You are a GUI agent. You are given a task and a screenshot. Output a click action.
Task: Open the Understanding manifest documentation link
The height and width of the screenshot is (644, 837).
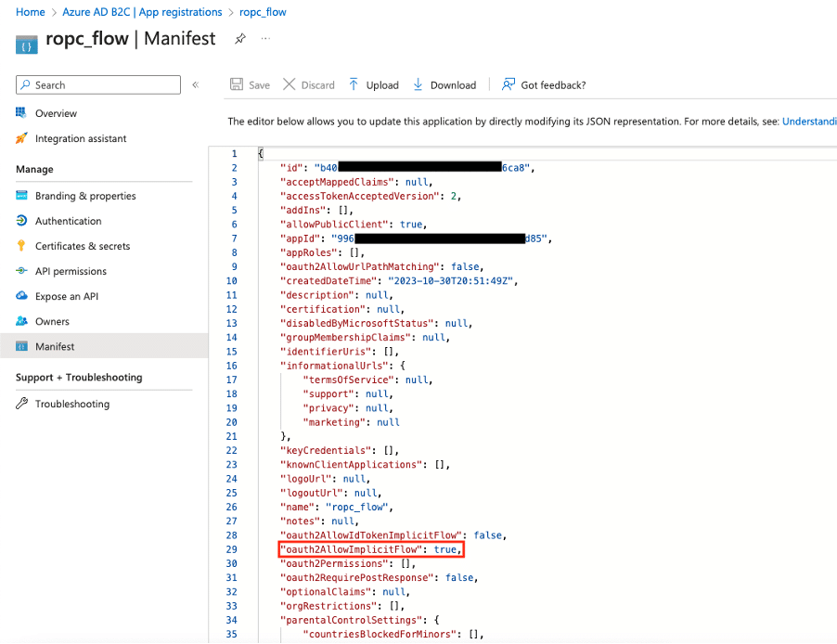click(x=809, y=122)
